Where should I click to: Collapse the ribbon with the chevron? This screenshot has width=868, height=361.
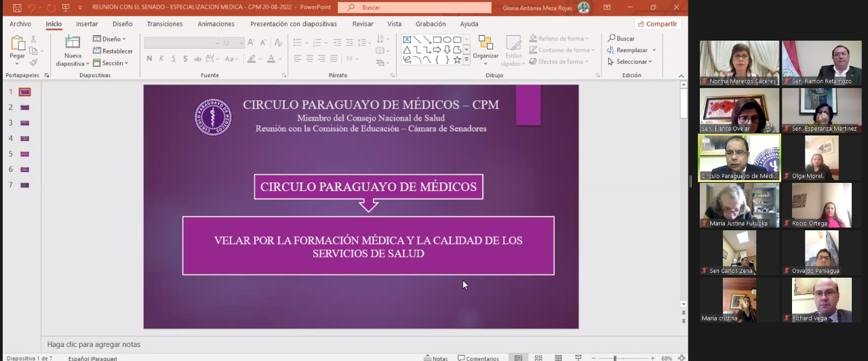(680, 75)
